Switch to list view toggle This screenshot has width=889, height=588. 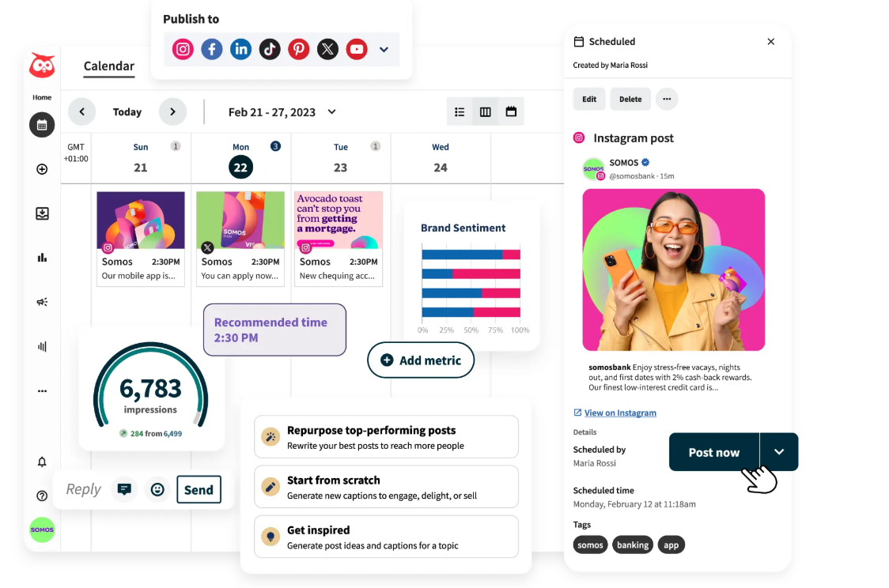tap(460, 112)
